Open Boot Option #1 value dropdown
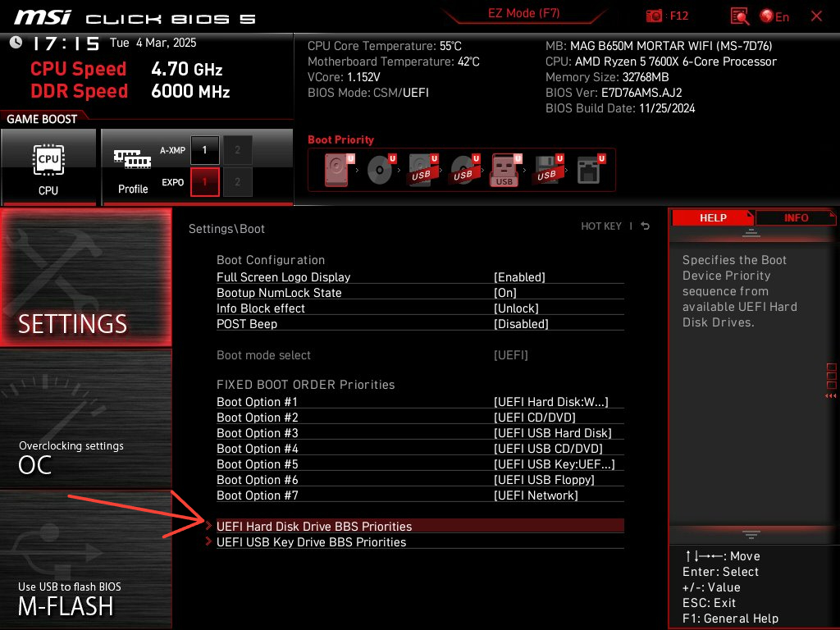 tap(550, 402)
